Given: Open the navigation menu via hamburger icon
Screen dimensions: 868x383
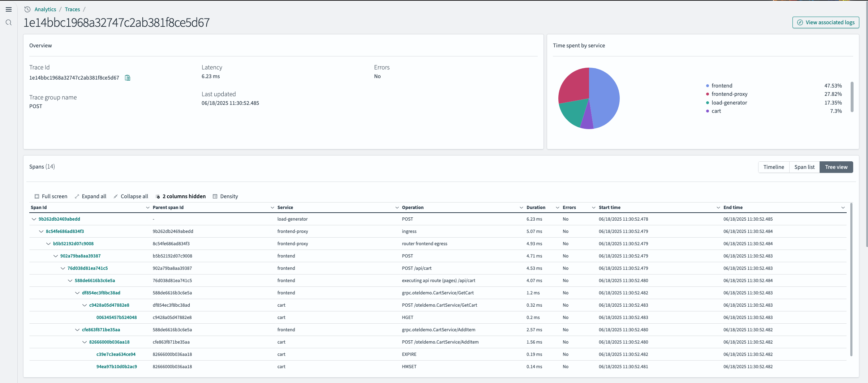Looking at the screenshot, I should (9, 9).
